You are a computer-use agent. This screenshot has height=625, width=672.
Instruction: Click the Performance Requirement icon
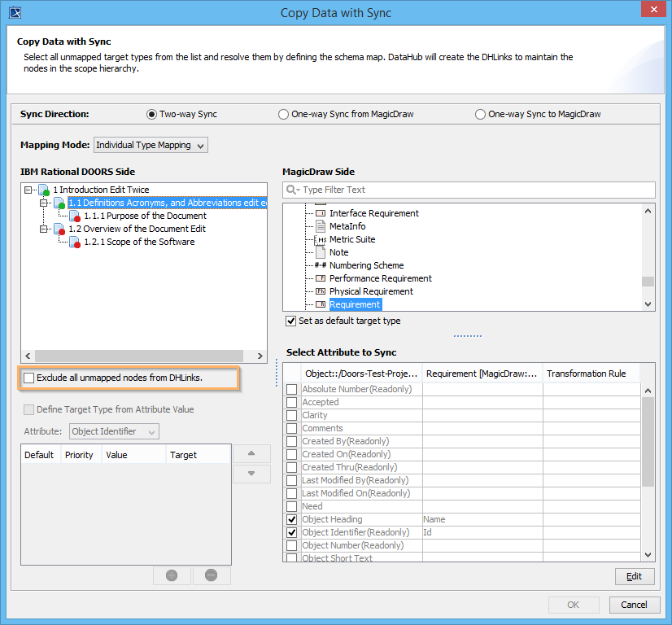[321, 278]
